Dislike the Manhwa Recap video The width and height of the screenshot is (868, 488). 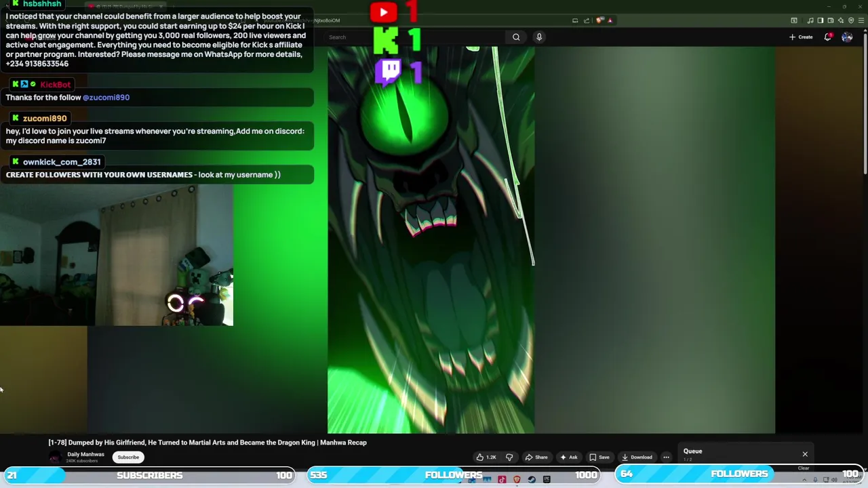point(509,457)
